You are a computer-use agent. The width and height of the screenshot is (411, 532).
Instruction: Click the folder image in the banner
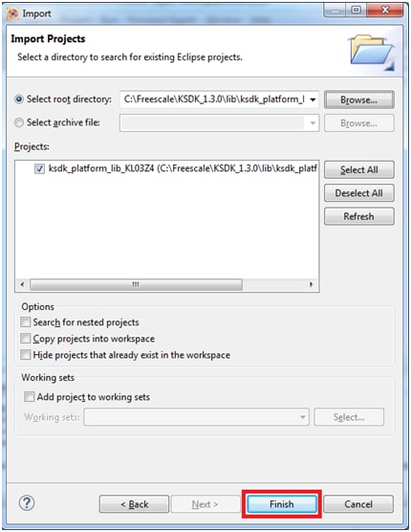(x=372, y=52)
